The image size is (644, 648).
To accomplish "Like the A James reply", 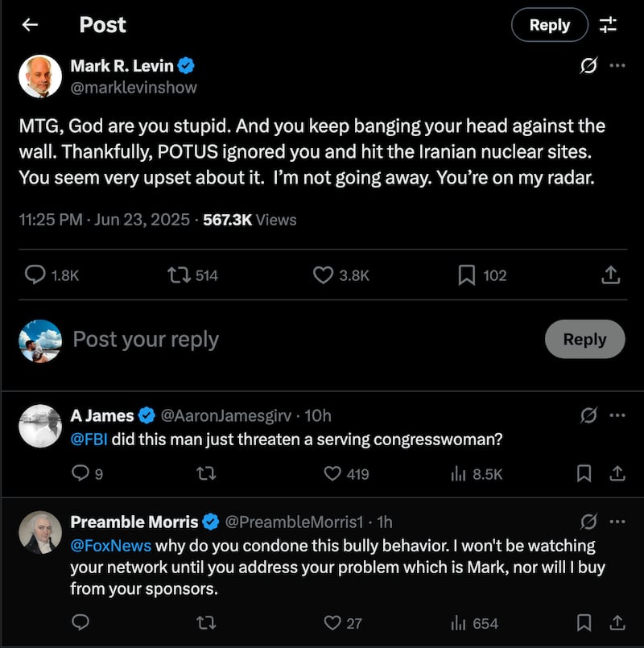I will coord(332,474).
